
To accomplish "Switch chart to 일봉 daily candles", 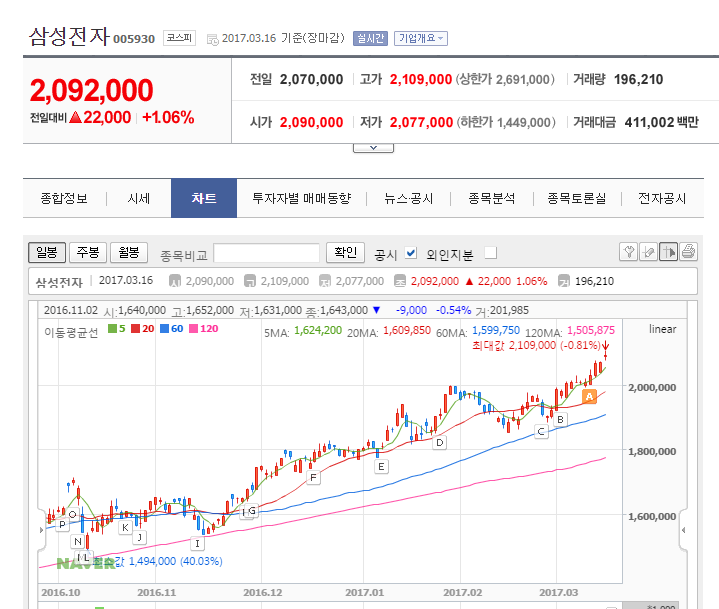I will [x=48, y=252].
